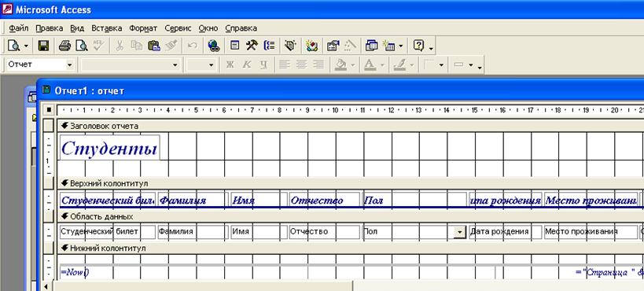This screenshot has width=644, height=291.
Task: Click the Copy icon
Action: coord(136,45)
